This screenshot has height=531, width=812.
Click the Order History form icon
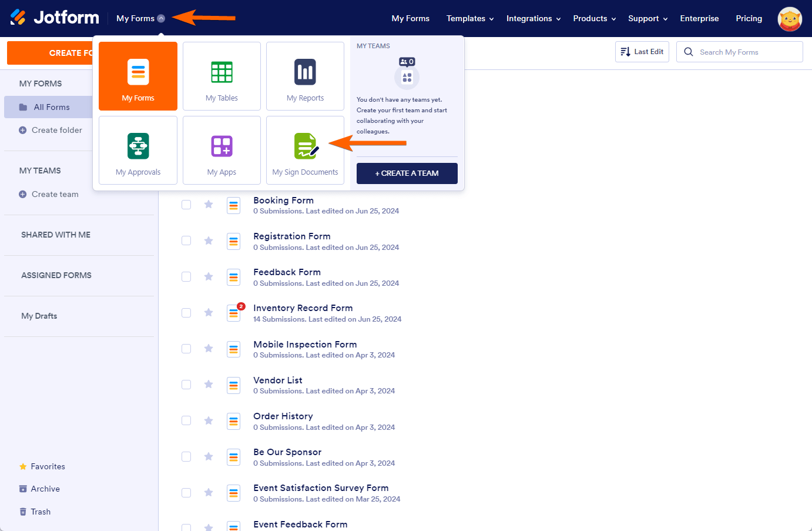pyautogui.click(x=234, y=421)
